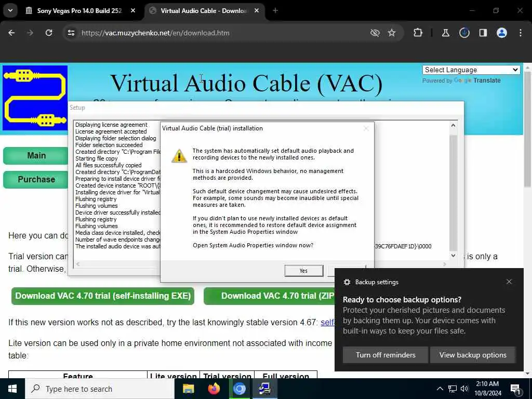Image resolution: width=532 pixels, height=399 pixels.
Task: Bookmark this page with the star icon
Action: click(392, 33)
